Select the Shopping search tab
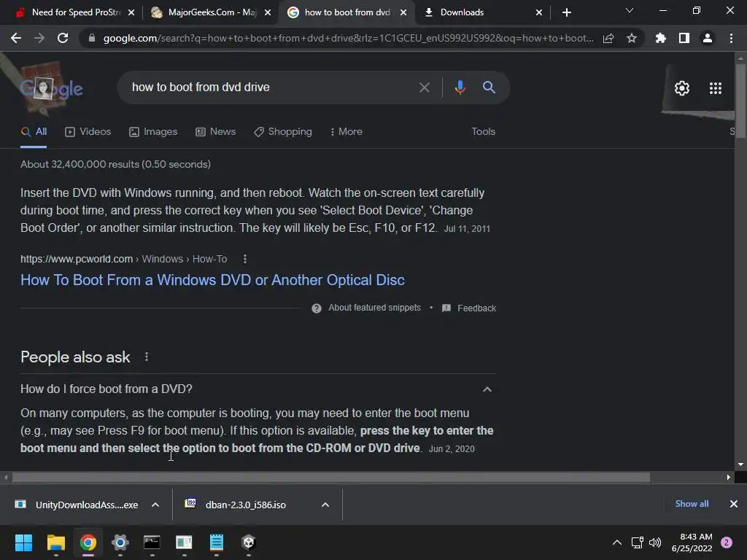 tap(283, 131)
